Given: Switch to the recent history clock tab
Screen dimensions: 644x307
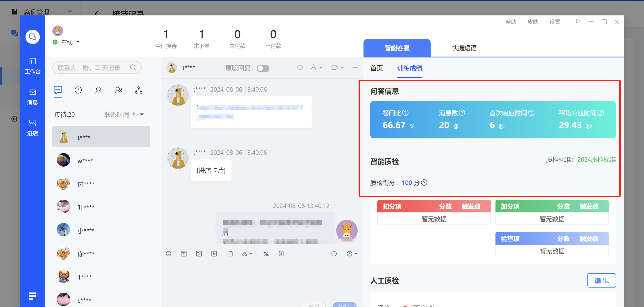Looking at the screenshot, I should (x=78, y=90).
